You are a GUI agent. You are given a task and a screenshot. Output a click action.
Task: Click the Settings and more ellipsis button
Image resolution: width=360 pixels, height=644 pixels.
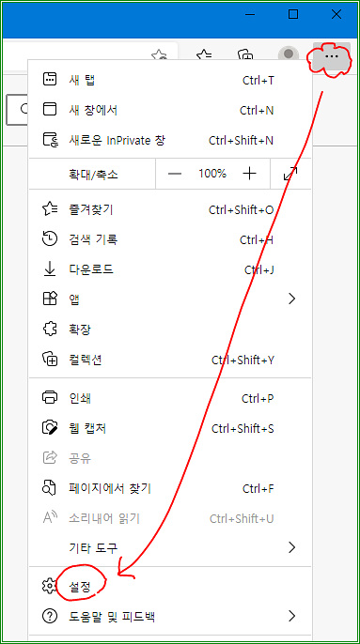(332, 55)
